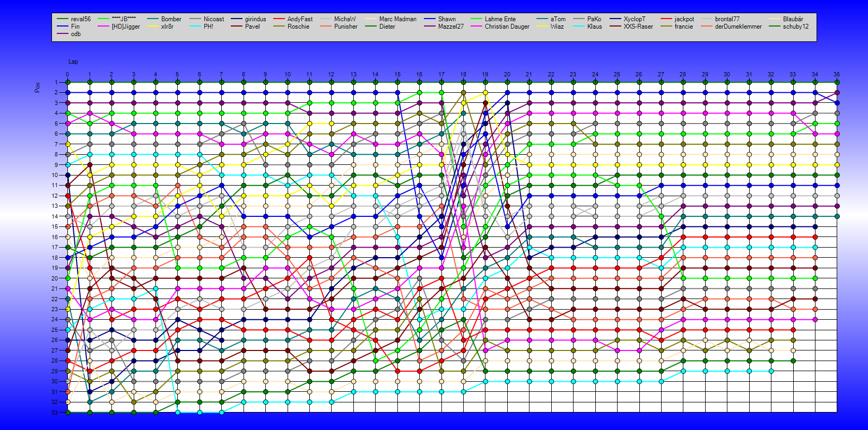Select Blaubär legend entry

[786, 19]
